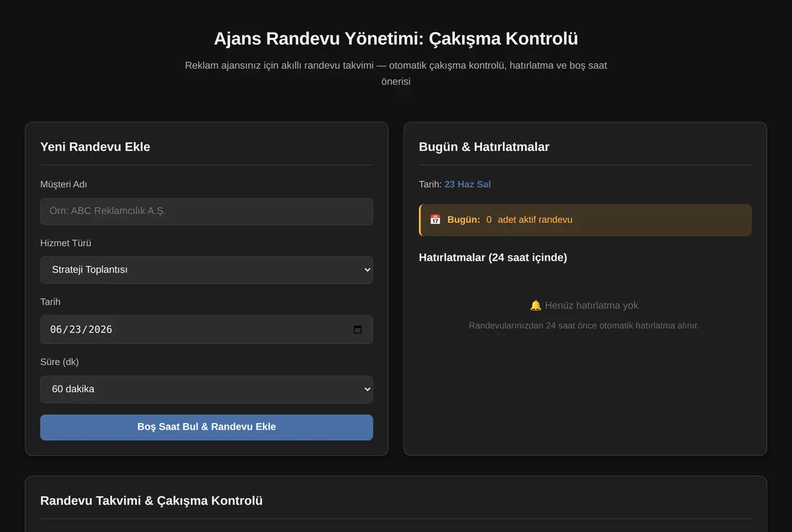Click 'Hatırlatmalar (24 saat içinde)' subheading
Screen dimensions: 792x532
point(493,257)
